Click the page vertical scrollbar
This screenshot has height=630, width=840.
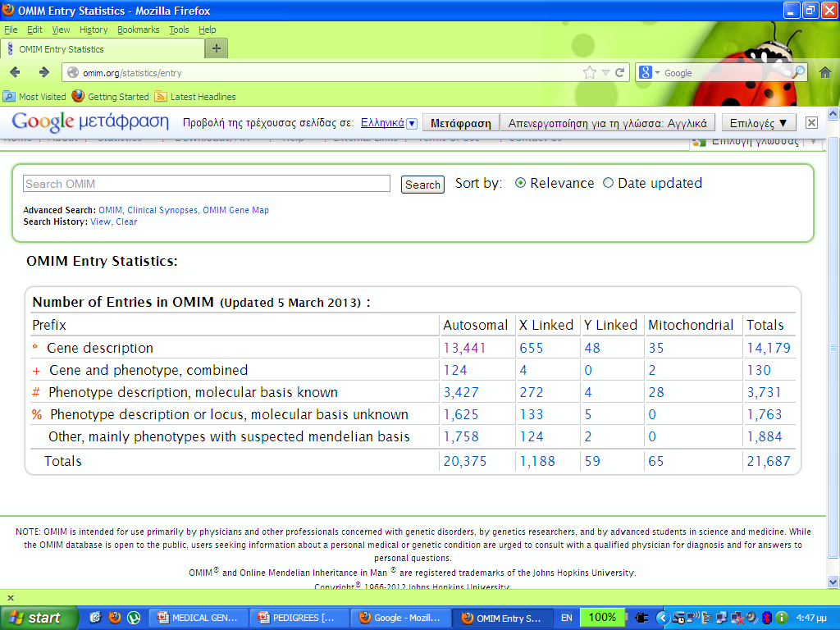tap(833, 347)
